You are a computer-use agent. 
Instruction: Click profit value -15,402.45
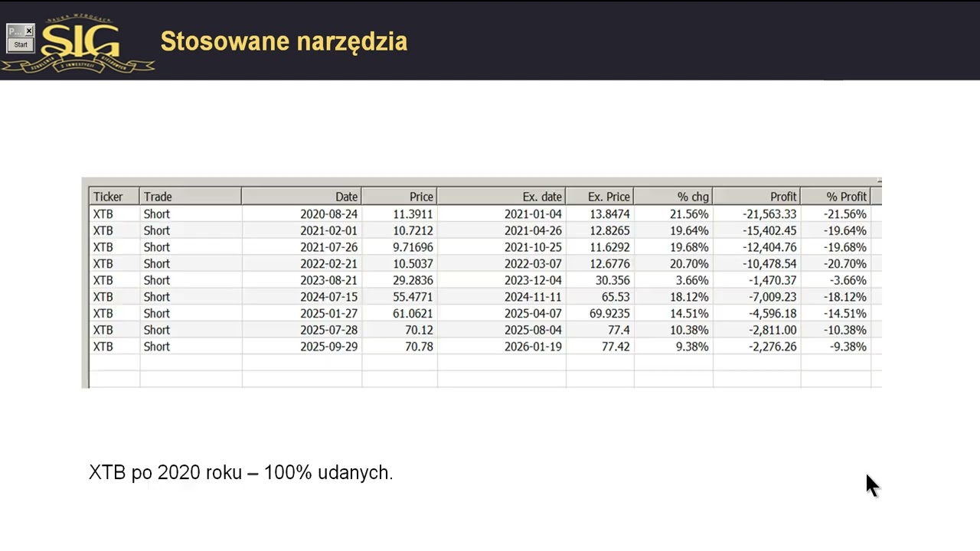coord(769,230)
